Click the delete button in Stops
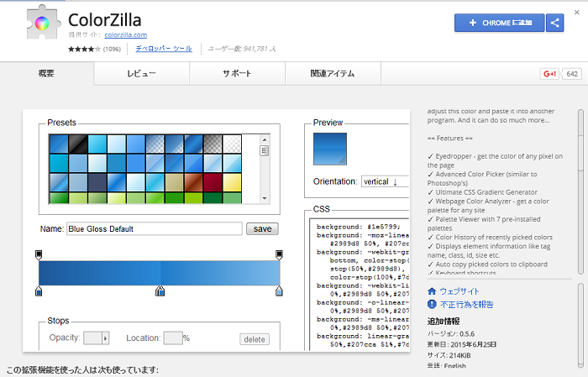588x377 pixels. tap(255, 339)
